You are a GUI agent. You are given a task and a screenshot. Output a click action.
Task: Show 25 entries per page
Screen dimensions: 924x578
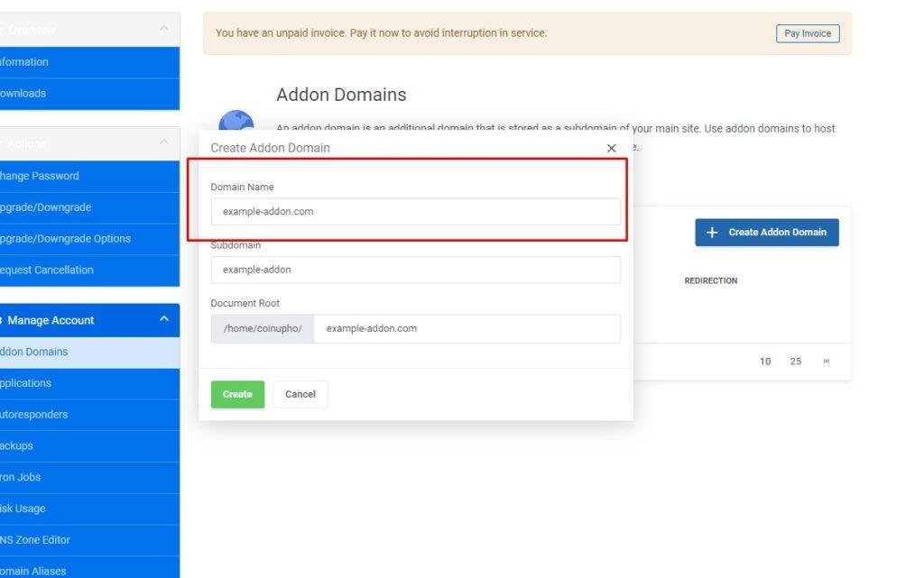pos(795,362)
